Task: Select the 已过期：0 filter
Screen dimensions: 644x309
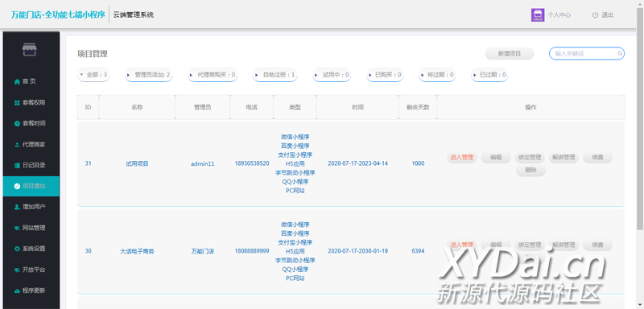Action: point(489,75)
